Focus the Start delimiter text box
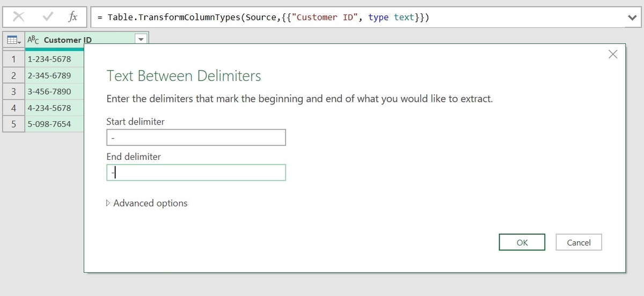This screenshot has width=644, height=296. (x=196, y=138)
